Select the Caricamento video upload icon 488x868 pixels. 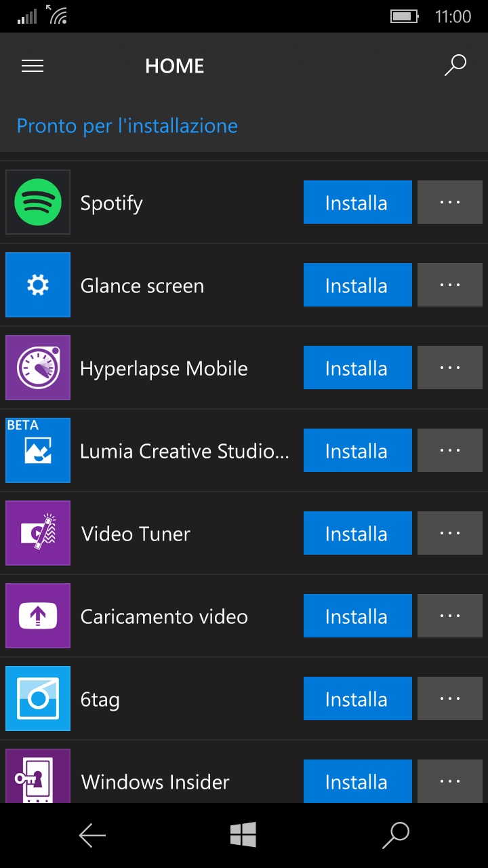click(x=38, y=616)
